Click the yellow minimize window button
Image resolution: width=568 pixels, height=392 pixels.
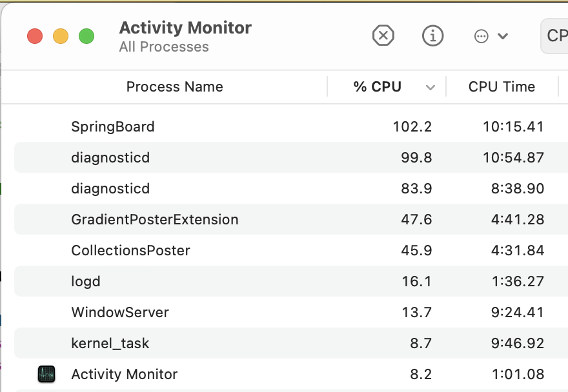(61, 36)
